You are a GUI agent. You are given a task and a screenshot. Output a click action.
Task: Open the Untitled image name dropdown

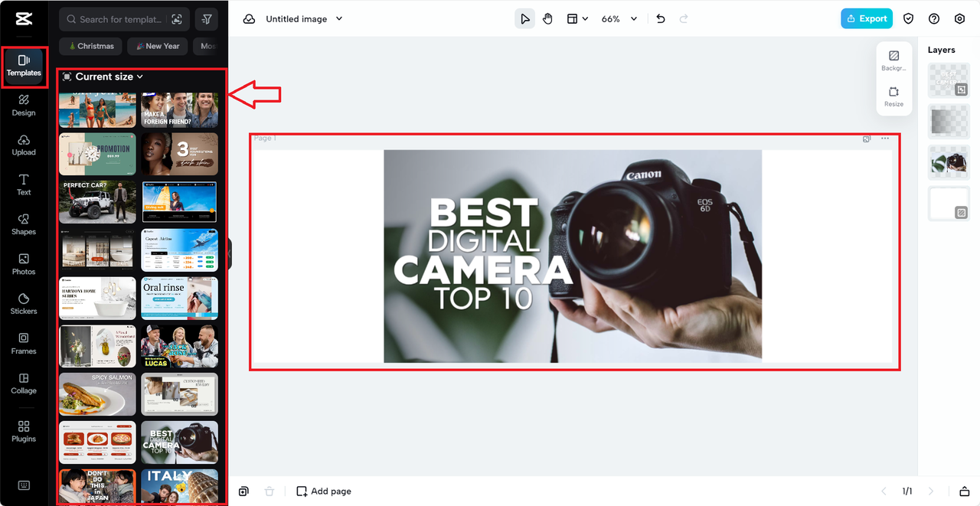305,19
